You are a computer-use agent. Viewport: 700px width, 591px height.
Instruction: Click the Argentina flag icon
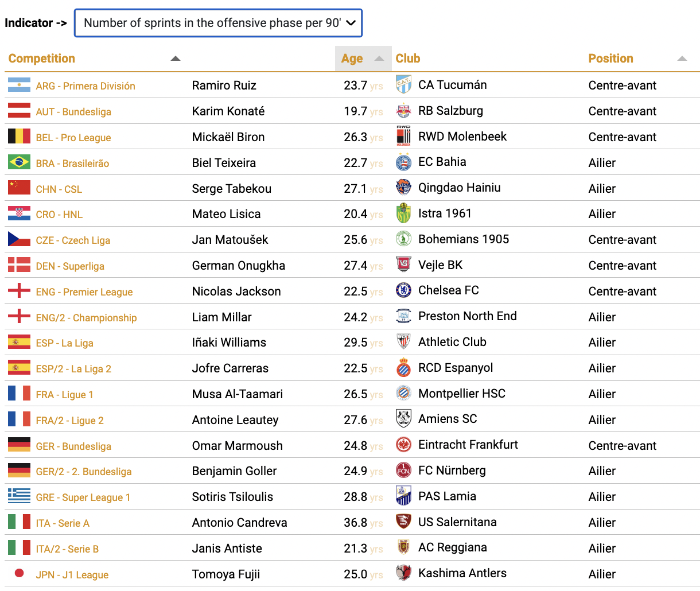click(x=19, y=85)
